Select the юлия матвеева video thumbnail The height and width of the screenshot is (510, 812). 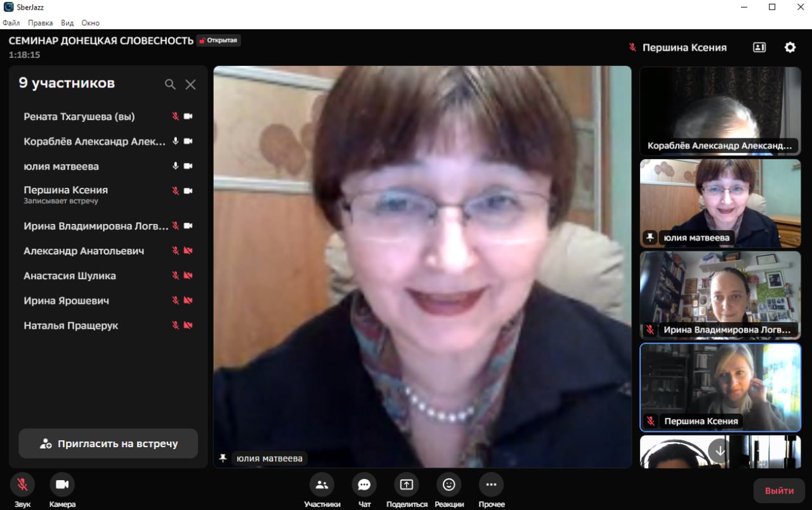720,203
